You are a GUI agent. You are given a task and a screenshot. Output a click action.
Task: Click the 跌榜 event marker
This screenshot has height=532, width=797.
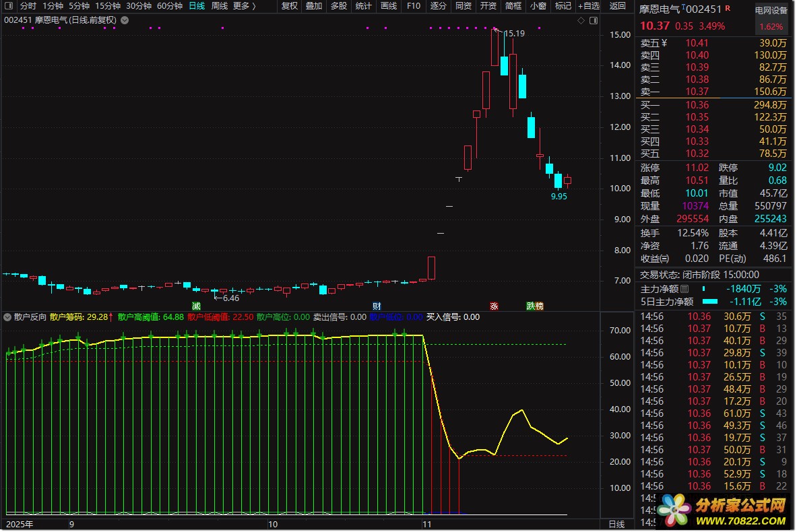[x=535, y=306]
